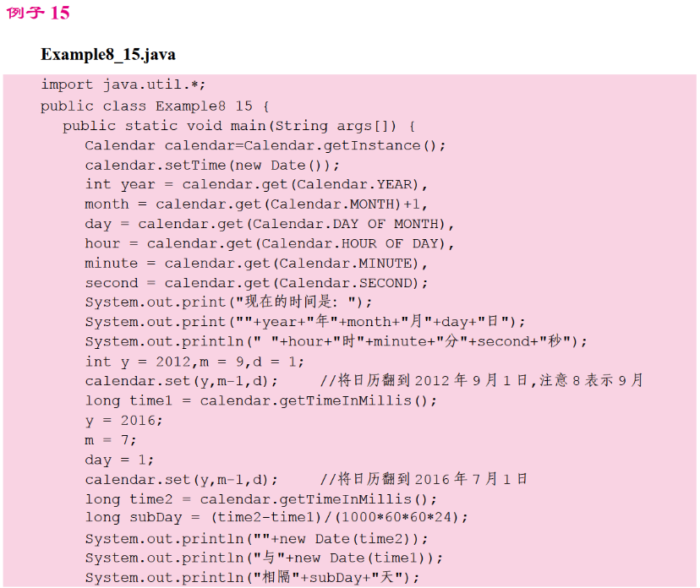Click the Calendar.MONTH assignment line
The width and height of the screenshot is (700, 588).
tap(257, 204)
